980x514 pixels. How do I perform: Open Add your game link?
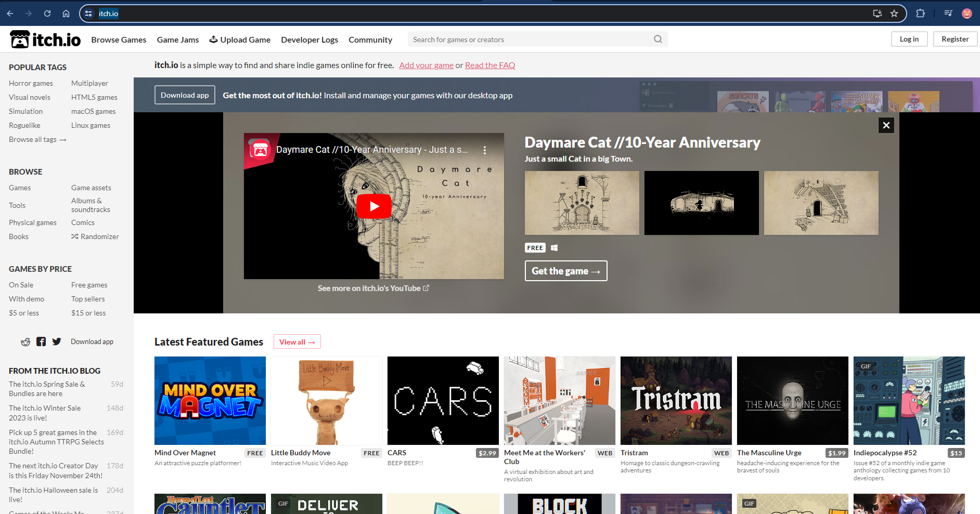(427, 65)
